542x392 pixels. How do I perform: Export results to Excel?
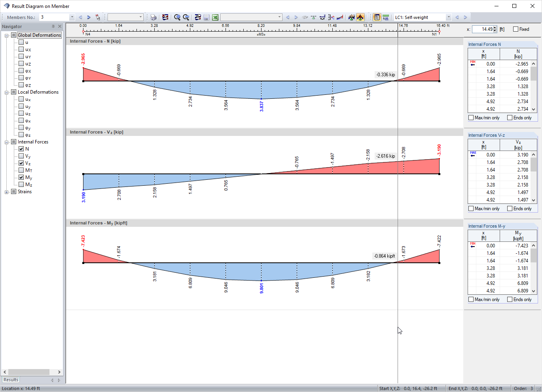pyautogui.click(x=215, y=17)
